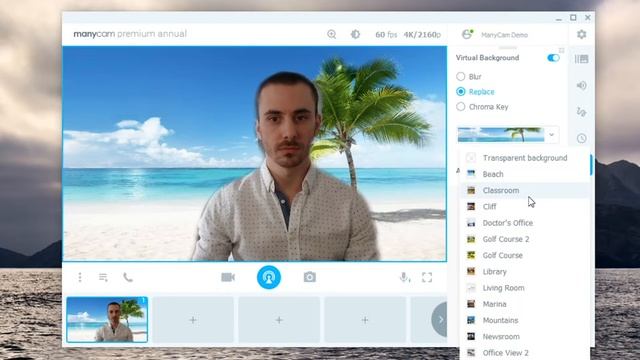Screen dimensions: 640x360
Task: Click the 4K/2160p resolution setting
Action: point(422,35)
